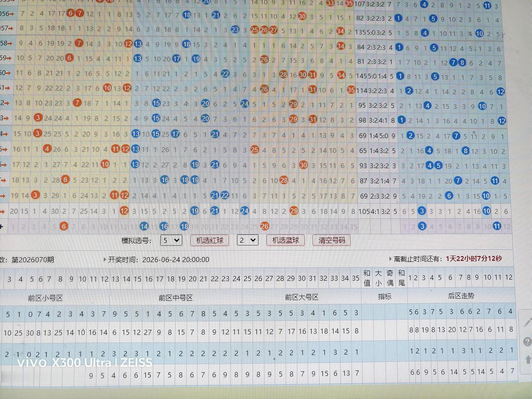
Task: Click the draw time 2026-06-24 20:00:00
Action: tap(175, 259)
